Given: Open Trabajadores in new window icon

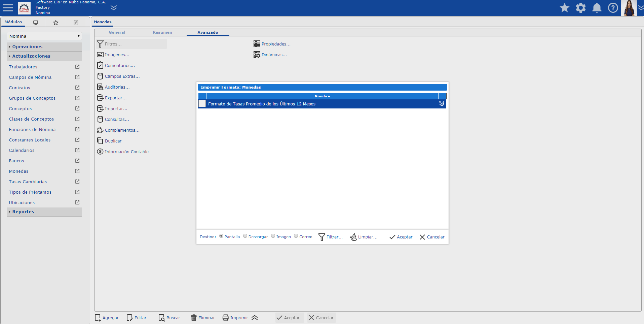Looking at the screenshot, I should [x=77, y=67].
